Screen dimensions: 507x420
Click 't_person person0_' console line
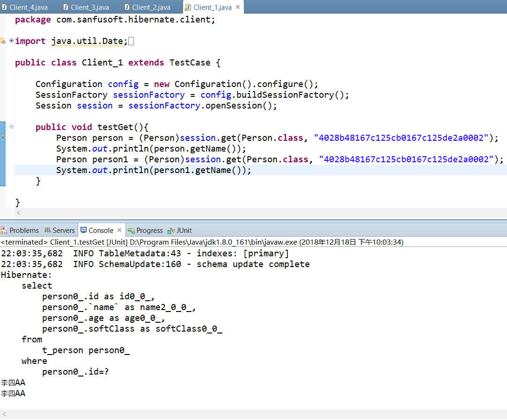click(x=86, y=350)
